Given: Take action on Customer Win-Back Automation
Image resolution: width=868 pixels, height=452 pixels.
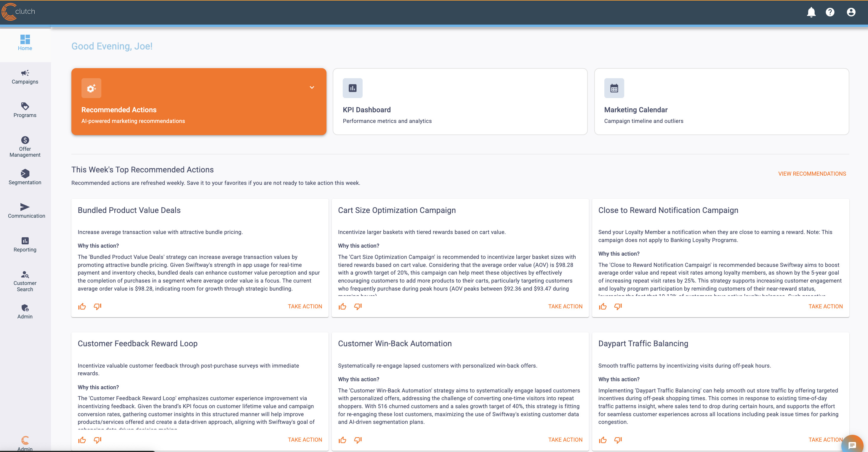Looking at the screenshot, I should point(565,440).
